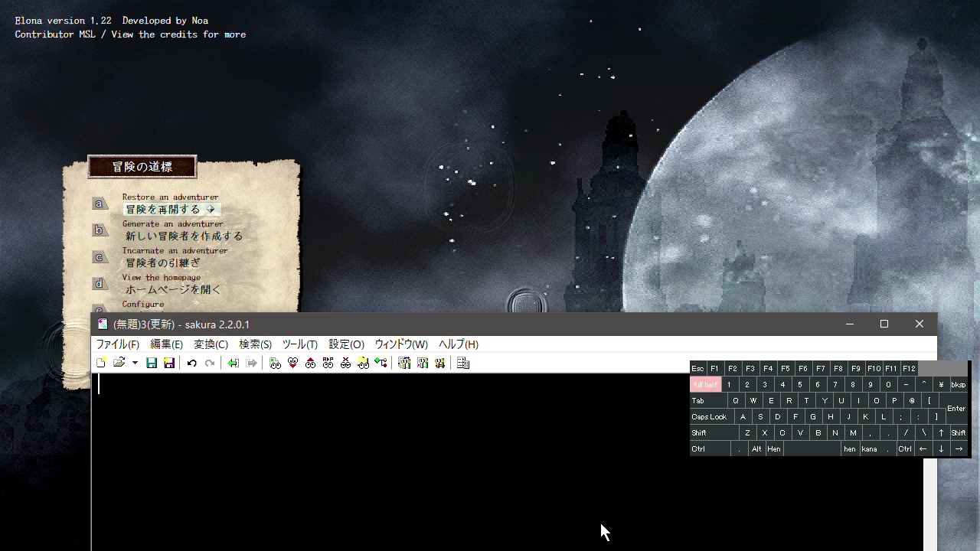Click the RP replace binoculars icon
This screenshot has width=980, height=551.
coord(328,364)
